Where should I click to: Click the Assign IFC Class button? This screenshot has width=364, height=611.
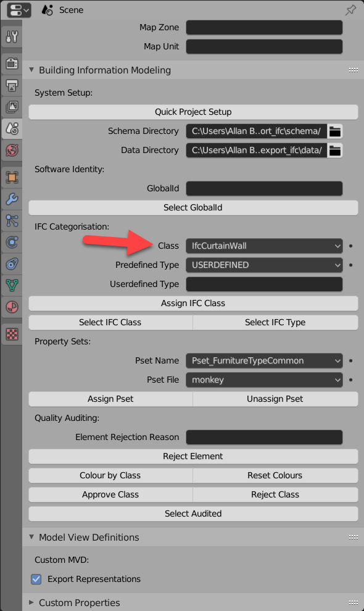[193, 304]
